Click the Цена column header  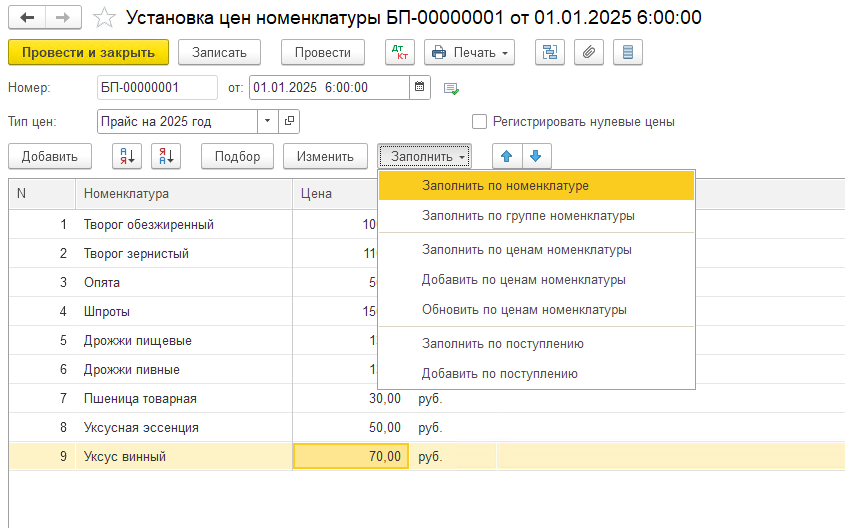coord(335,193)
